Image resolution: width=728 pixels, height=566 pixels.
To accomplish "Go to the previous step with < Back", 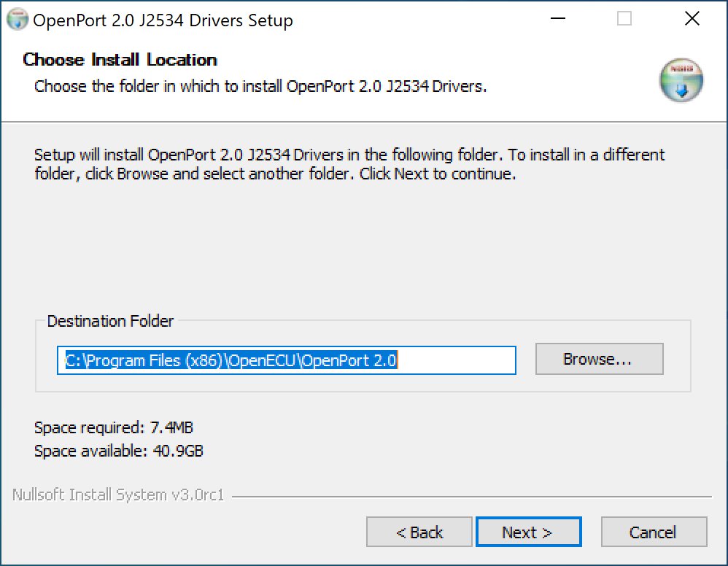I will (419, 532).
